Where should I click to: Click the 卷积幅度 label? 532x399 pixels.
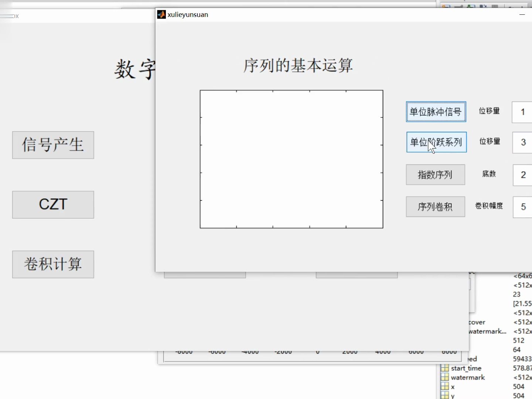489,206
